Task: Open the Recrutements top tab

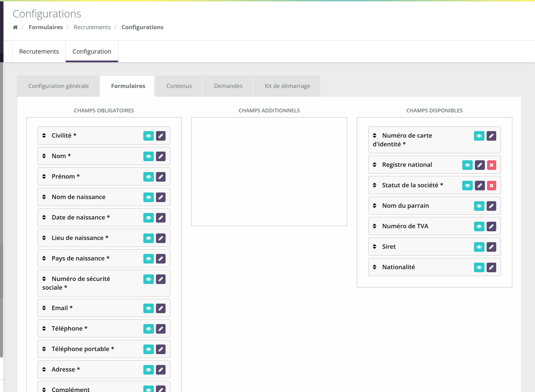Action: pyautogui.click(x=39, y=51)
